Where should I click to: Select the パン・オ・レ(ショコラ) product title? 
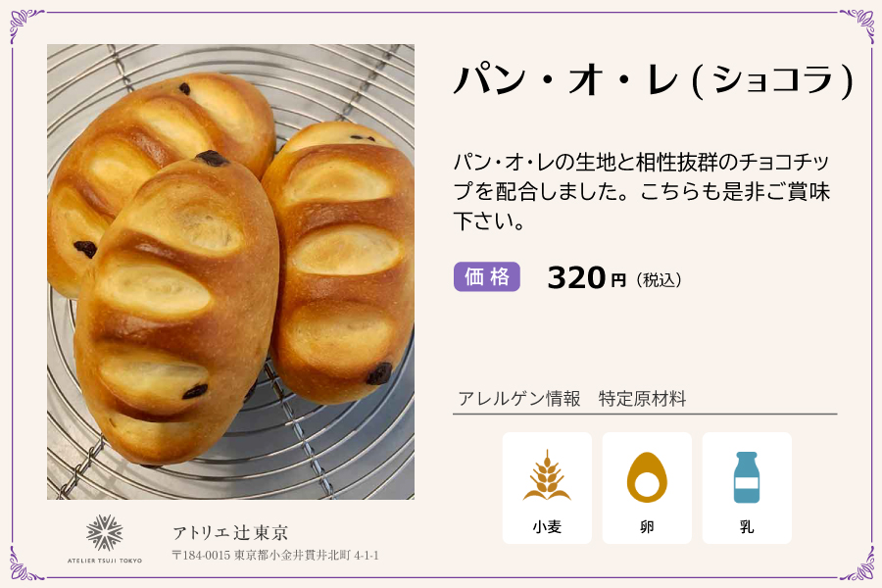pos(653,80)
